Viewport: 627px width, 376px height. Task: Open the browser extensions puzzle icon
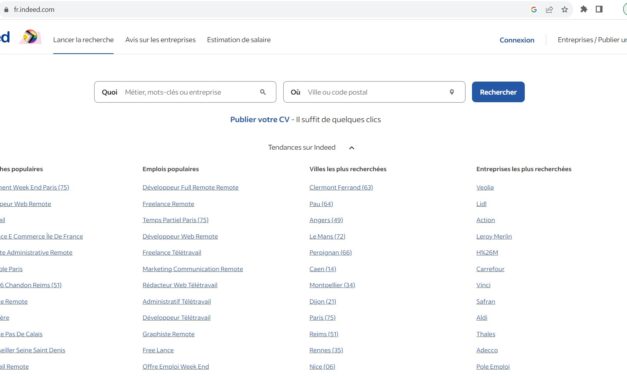point(584,9)
